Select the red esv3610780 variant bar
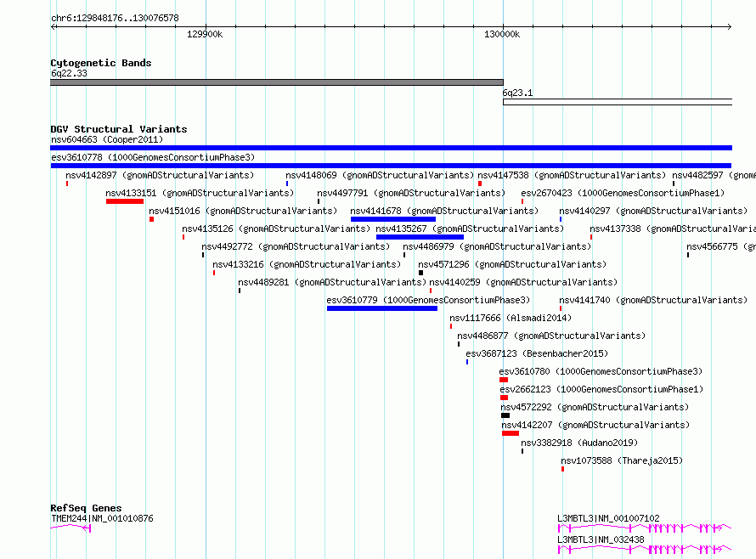This screenshot has width=756, height=559. 504,380
